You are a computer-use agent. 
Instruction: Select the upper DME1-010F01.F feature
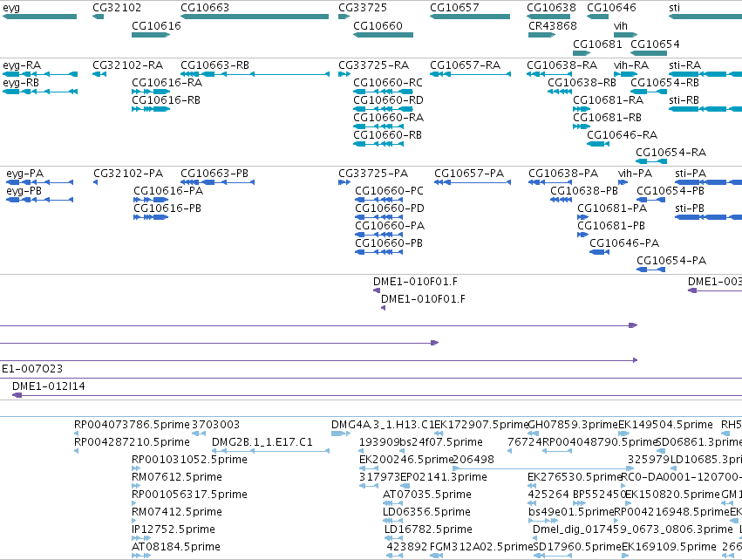377,290
